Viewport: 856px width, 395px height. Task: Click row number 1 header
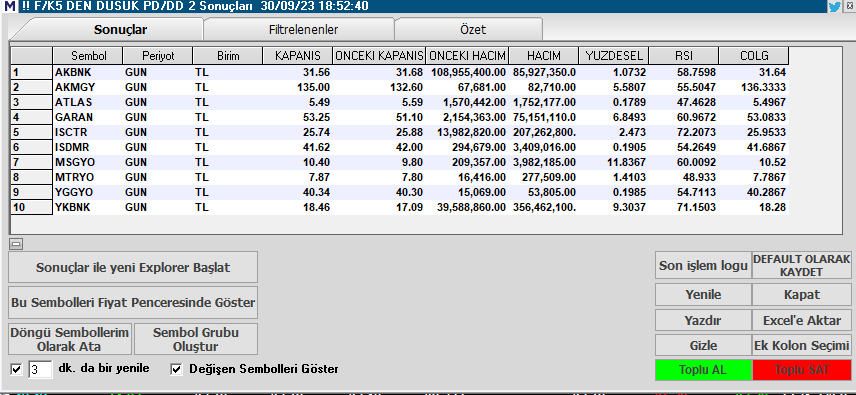(x=32, y=72)
